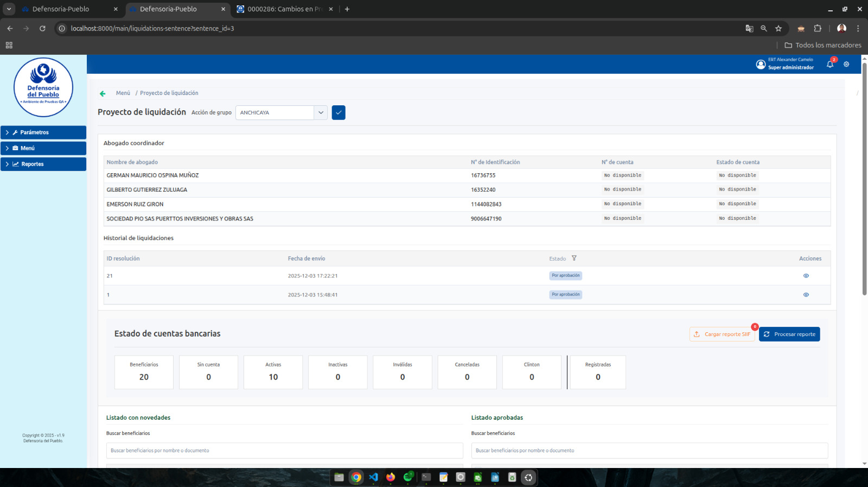Click the Menú breadcrumb link
Image resolution: width=868 pixels, height=487 pixels.
[123, 93]
